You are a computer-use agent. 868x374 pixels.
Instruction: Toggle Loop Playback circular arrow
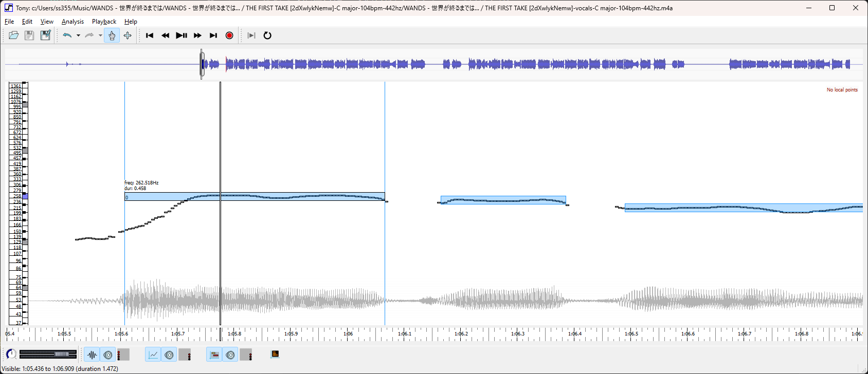click(x=267, y=35)
